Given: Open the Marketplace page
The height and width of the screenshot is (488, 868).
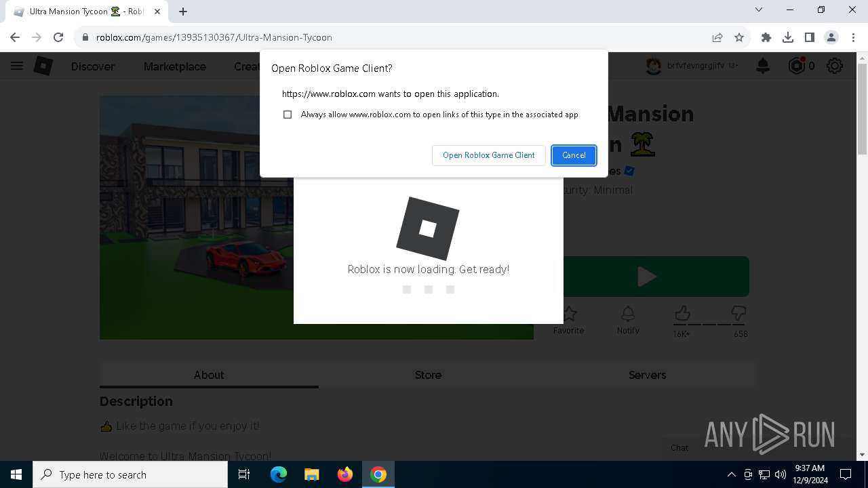Looking at the screenshot, I should pos(175,66).
